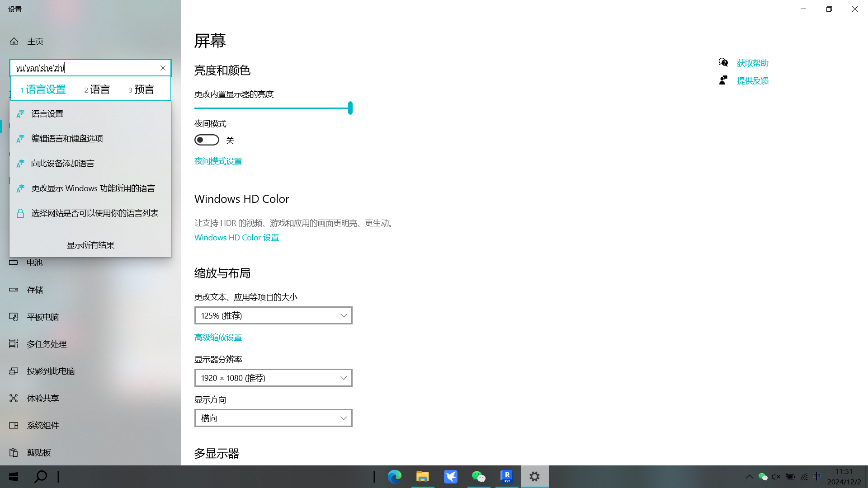Expand the 125% scaling dropdown
868x488 pixels.
273,315
